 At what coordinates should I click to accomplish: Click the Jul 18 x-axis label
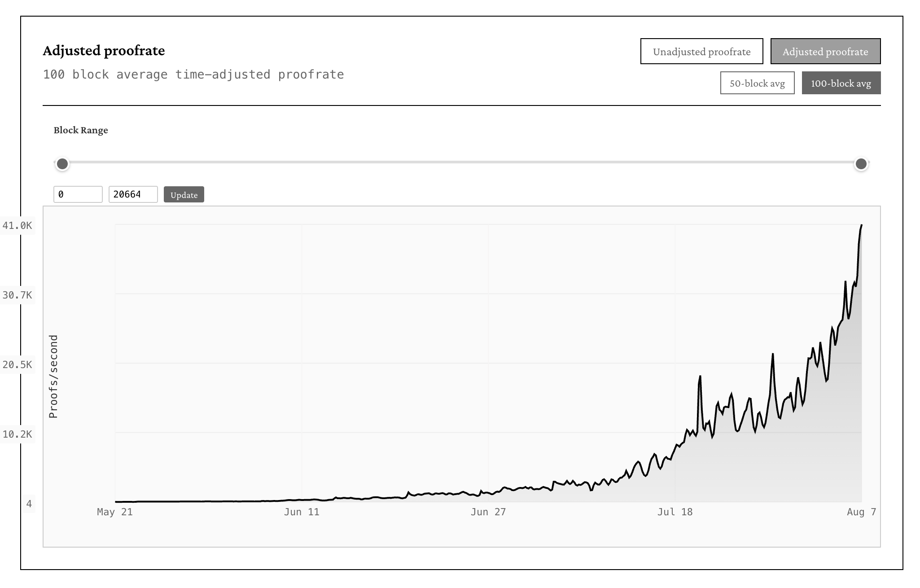pyautogui.click(x=675, y=512)
